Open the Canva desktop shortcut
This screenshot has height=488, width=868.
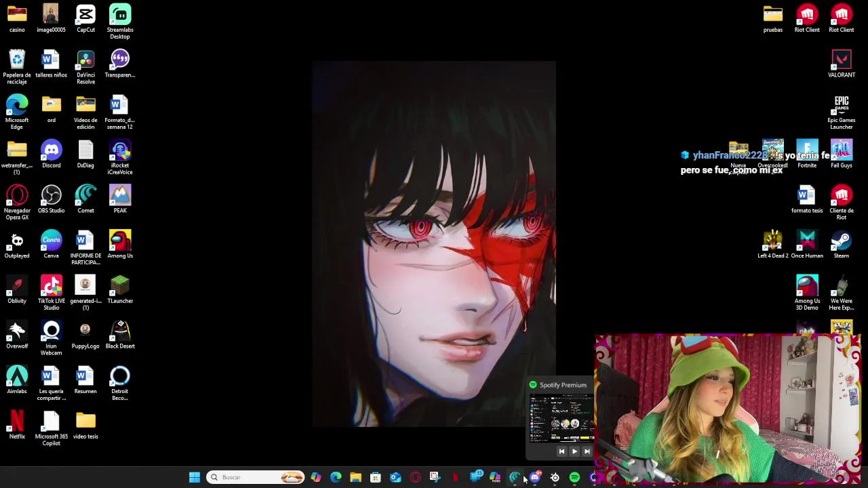(52, 245)
